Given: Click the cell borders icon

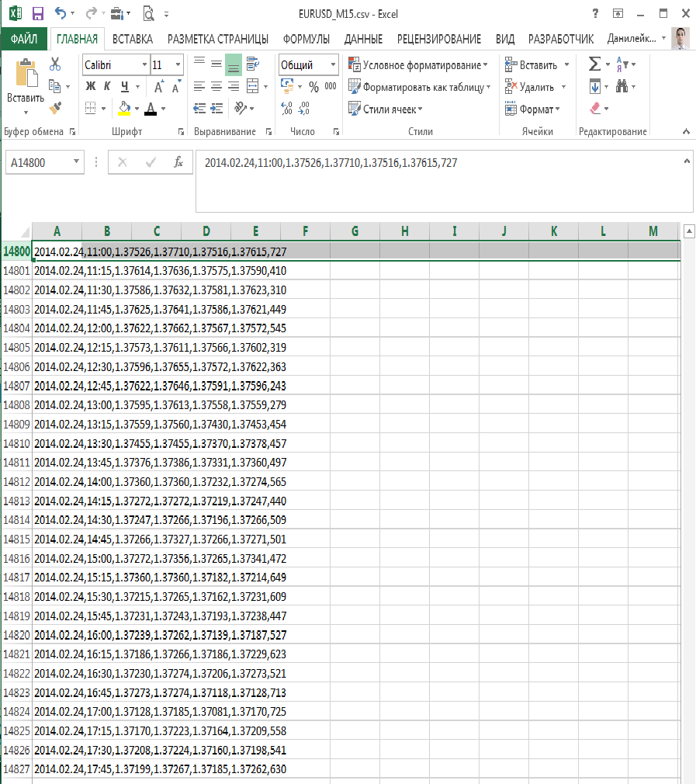Looking at the screenshot, I should [x=91, y=108].
